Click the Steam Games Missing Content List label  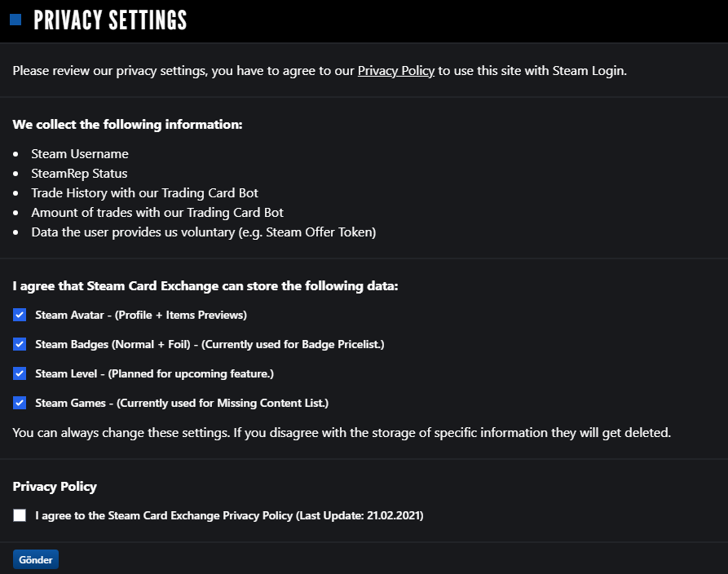coord(182,403)
